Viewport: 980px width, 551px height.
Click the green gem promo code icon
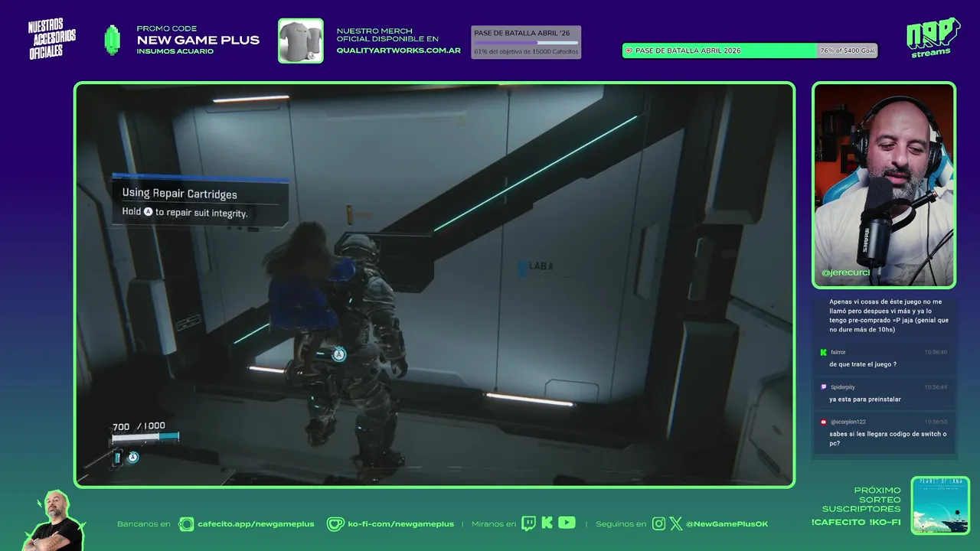(x=113, y=40)
